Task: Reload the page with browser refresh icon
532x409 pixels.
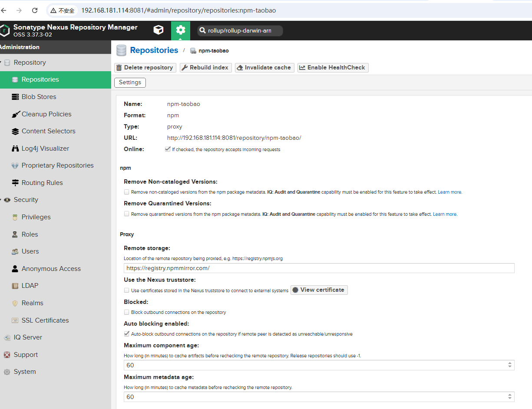Action: click(x=35, y=10)
